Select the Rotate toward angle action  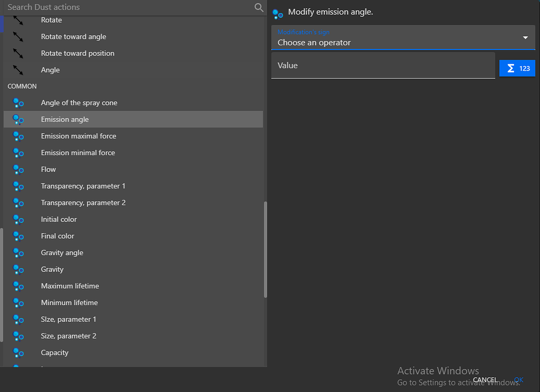click(x=133, y=37)
